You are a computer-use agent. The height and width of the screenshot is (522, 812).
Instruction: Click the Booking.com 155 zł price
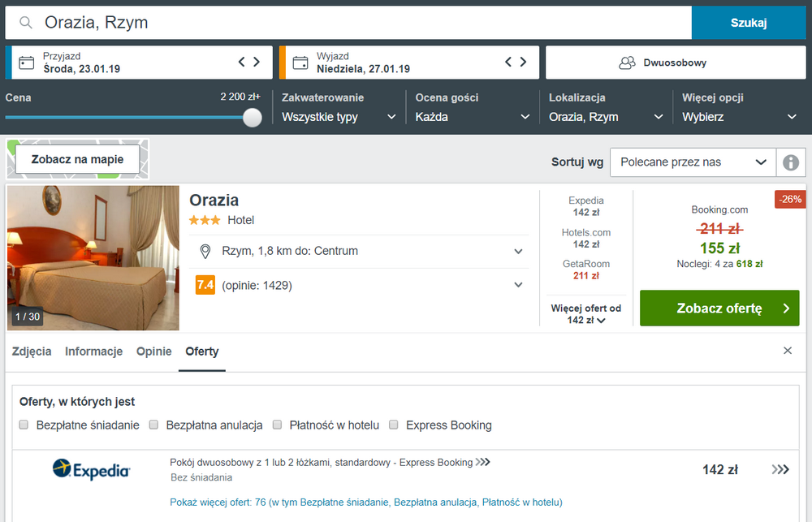[x=719, y=248]
